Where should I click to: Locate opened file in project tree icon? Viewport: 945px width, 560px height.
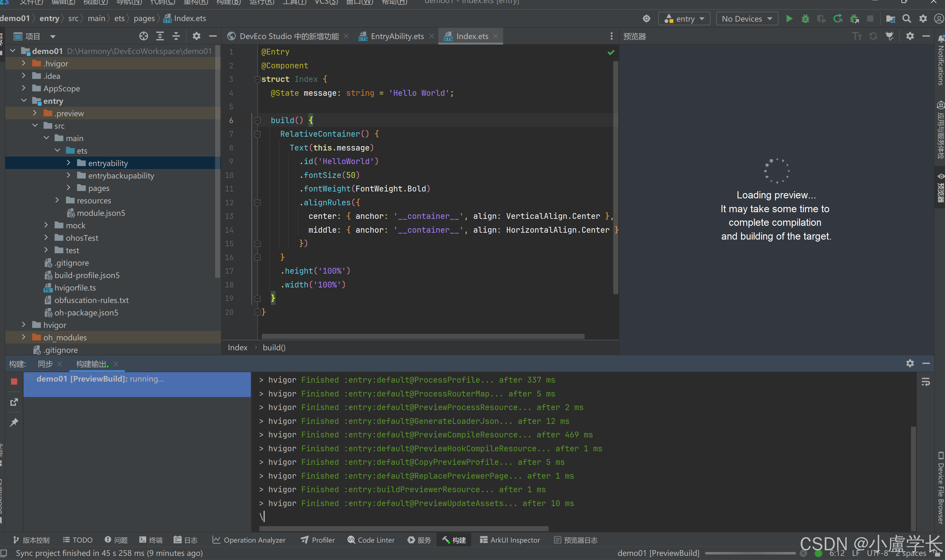[143, 36]
